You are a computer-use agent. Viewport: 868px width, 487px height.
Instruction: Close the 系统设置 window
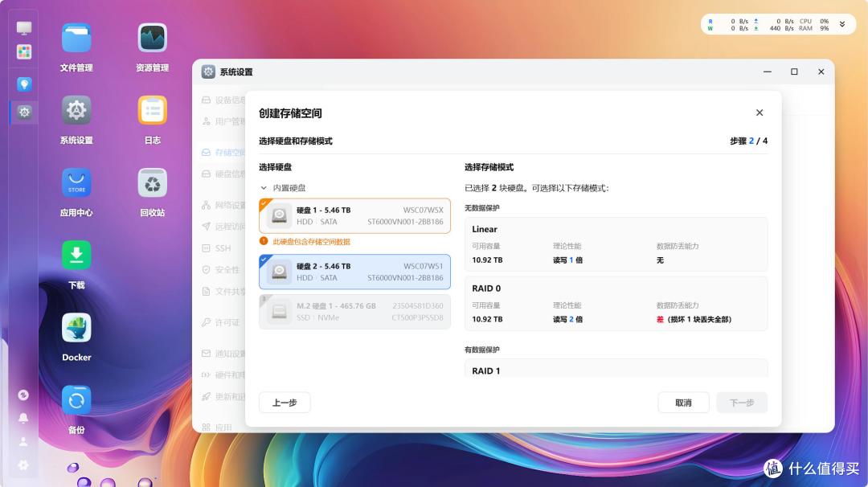point(821,72)
